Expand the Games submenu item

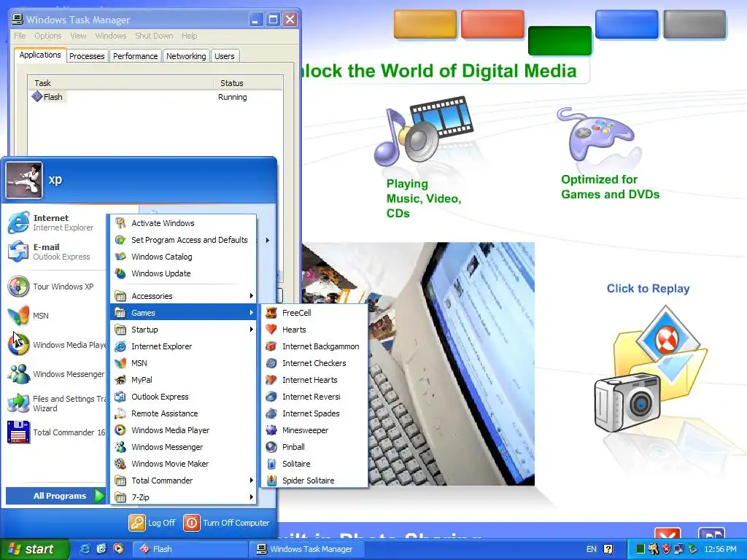pos(183,313)
